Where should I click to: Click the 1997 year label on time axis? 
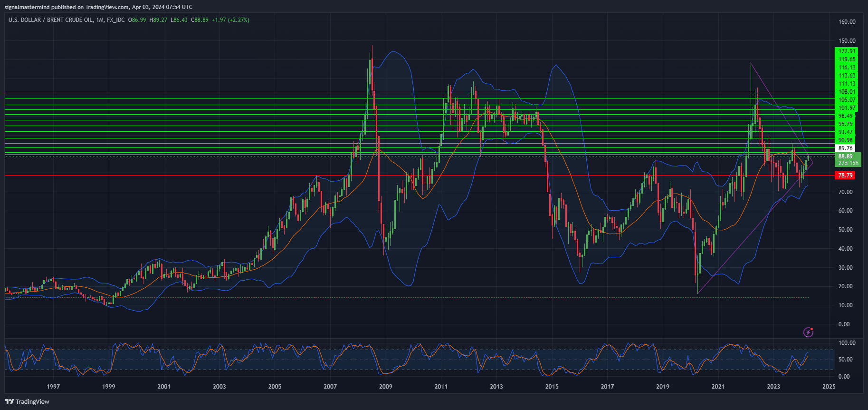[x=53, y=386]
